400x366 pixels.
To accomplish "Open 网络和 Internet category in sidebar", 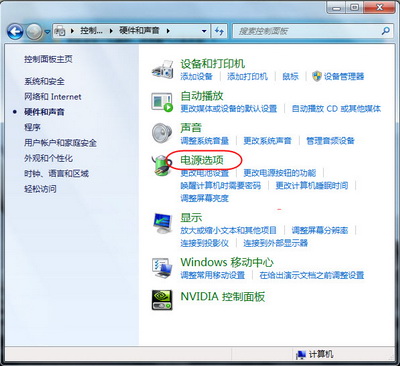I will click(53, 97).
